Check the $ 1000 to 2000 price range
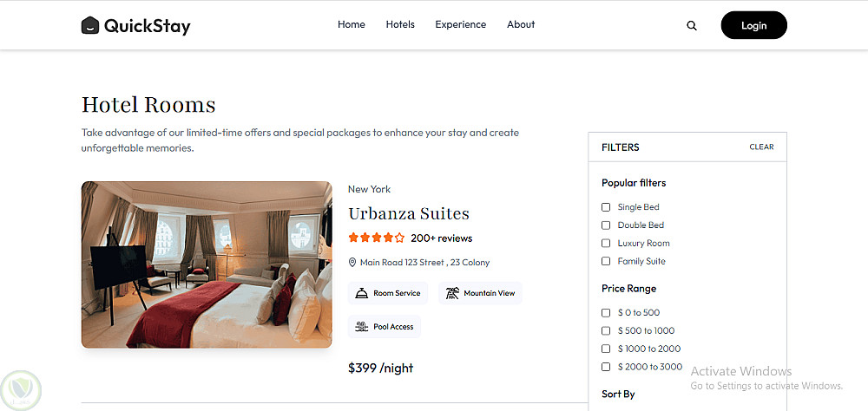The image size is (868, 411). [606, 349]
